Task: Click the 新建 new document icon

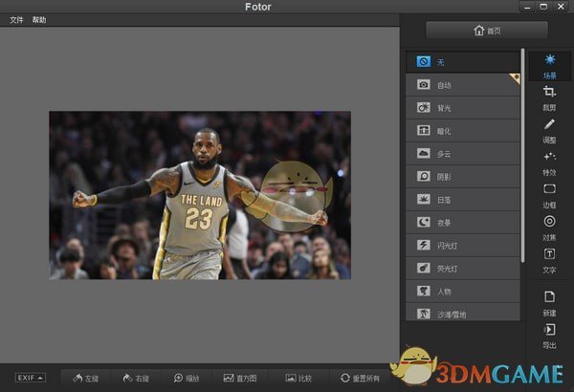Action: (x=549, y=303)
